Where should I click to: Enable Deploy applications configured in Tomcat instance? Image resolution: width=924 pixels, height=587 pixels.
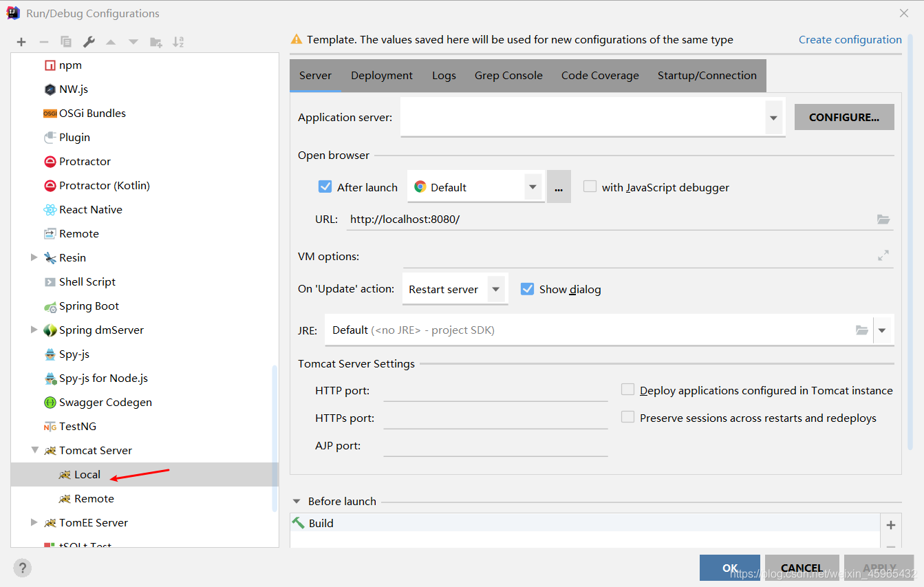(627, 389)
